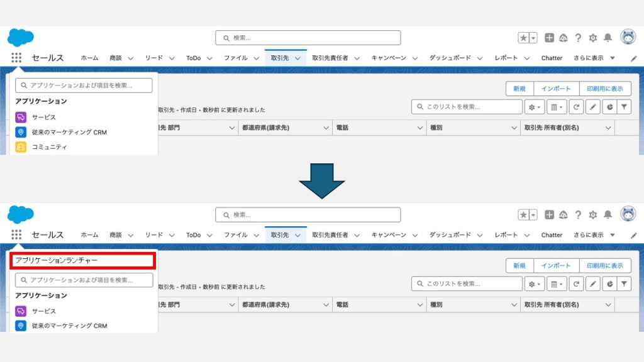Image resolution: width=644 pixels, height=362 pixels.
Task: Open the Chatter tab in lower screenshot
Action: 552,235
